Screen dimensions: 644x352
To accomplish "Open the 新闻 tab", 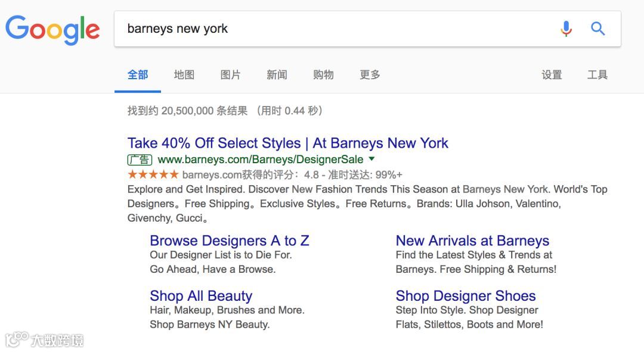I will [277, 74].
